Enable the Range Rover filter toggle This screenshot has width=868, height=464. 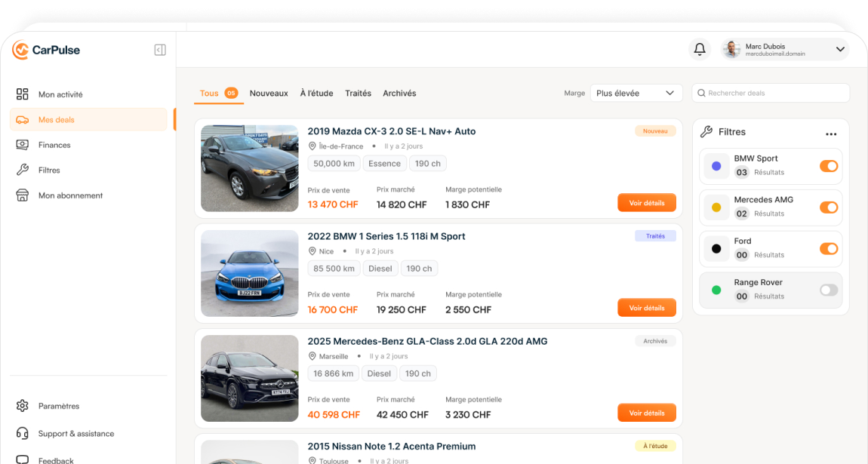[829, 290]
